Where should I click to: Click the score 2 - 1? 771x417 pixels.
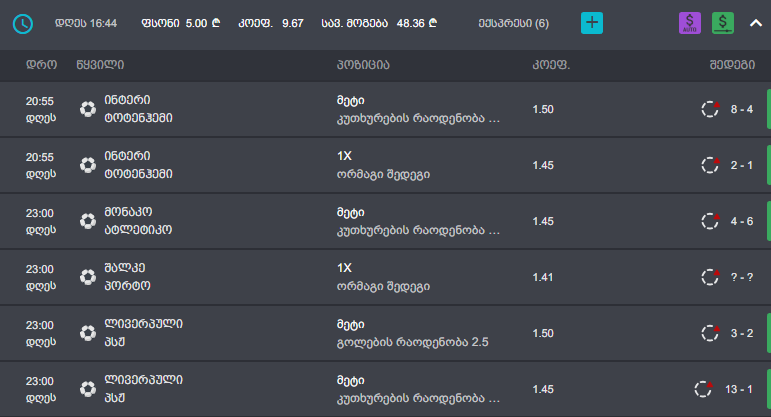coord(741,165)
